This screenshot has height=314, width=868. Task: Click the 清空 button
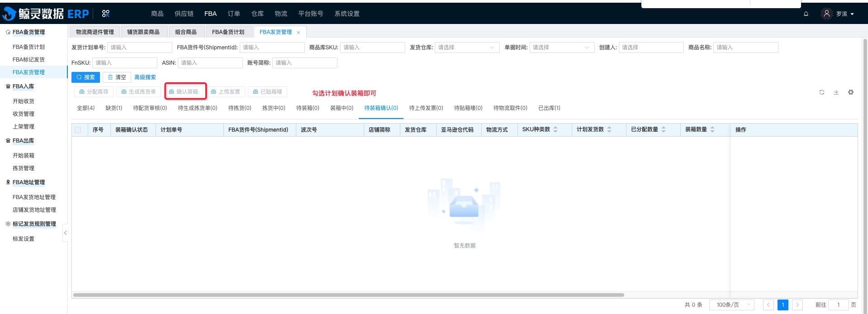point(117,77)
